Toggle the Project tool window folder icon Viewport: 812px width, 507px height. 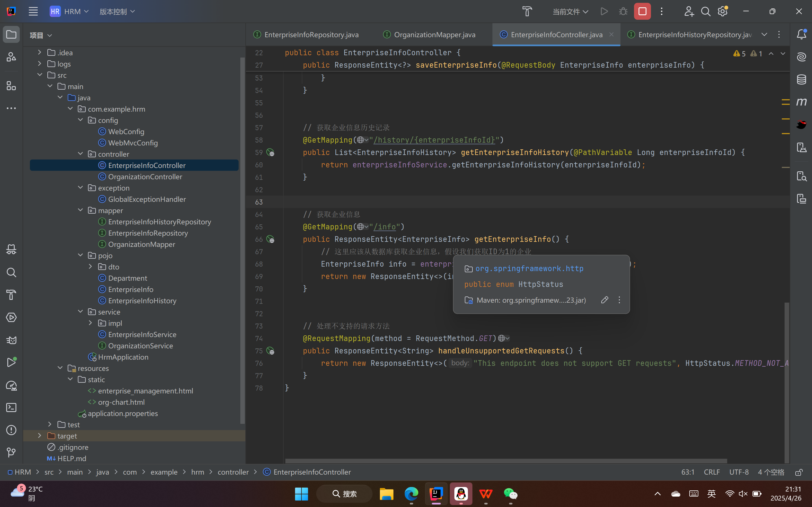point(11,34)
